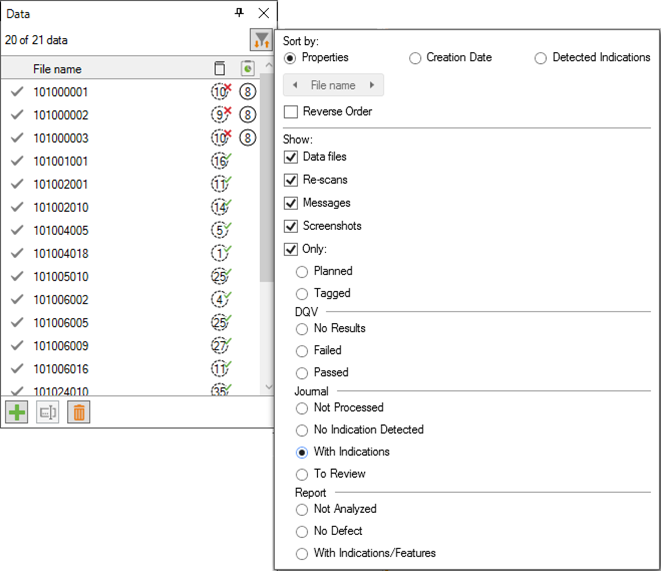Image resolution: width=661 pixels, height=571 pixels.
Task: Sort by File name column header
Action: pyautogui.click(x=58, y=69)
